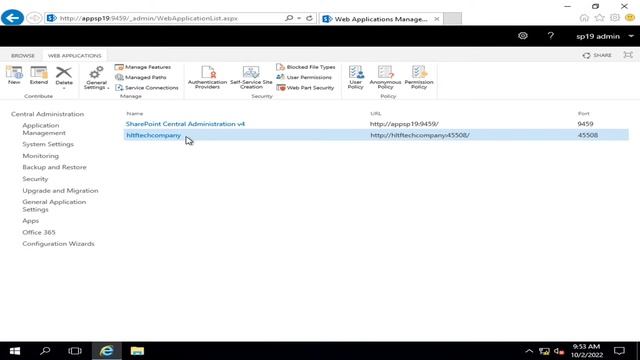The width and height of the screenshot is (640, 360).
Task: Select the hitftechcompany web application
Action: pos(153,135)
